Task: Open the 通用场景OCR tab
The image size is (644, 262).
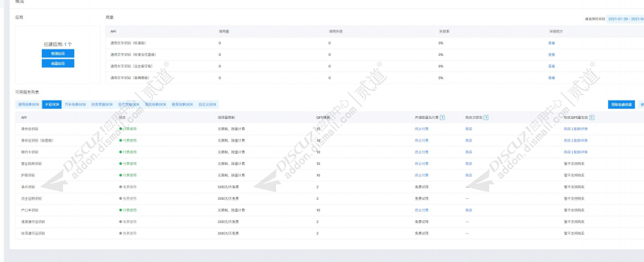Action: [x=28, y=104]
